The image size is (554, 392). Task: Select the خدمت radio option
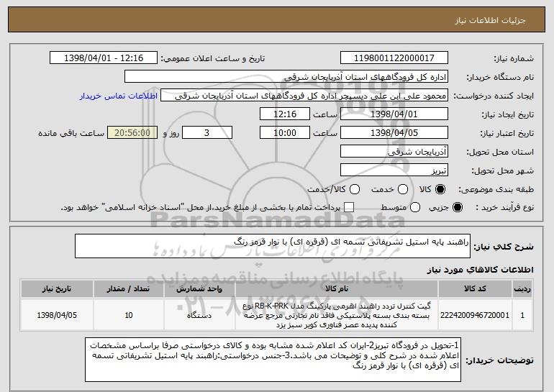click(403, 189)
